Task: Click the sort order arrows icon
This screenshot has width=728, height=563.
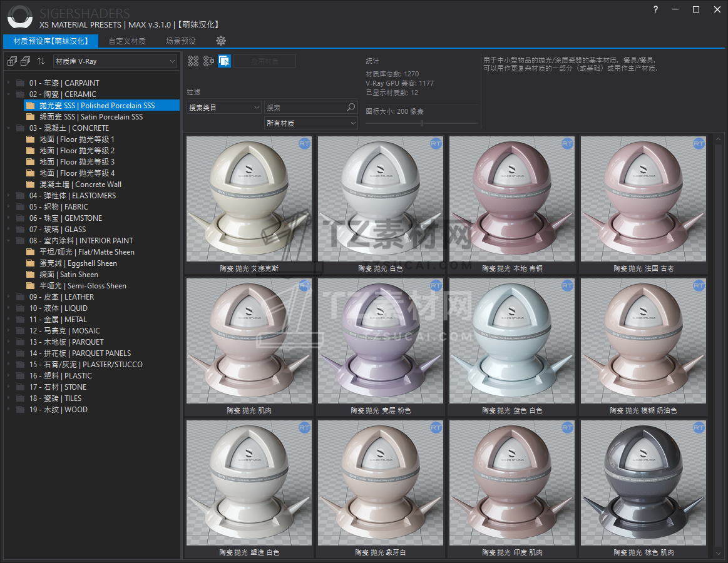Action: click(x=41, y=61)
